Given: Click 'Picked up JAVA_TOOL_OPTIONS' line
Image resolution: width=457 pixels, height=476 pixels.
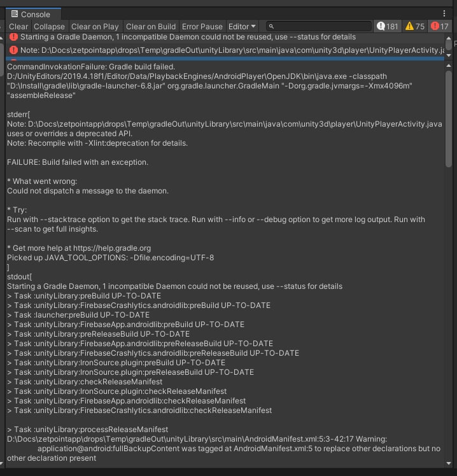Looking at the screenshot, I should tap(111, 258).
